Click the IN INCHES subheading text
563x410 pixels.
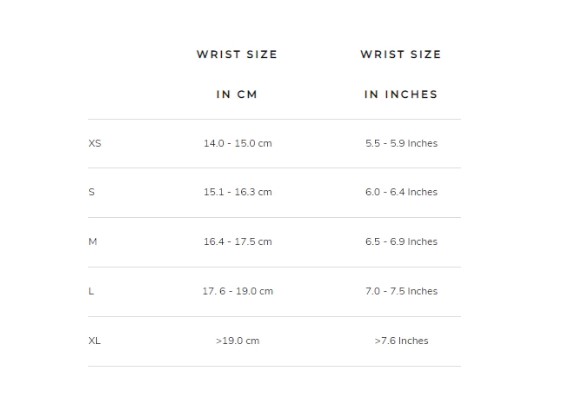(401, 94)
